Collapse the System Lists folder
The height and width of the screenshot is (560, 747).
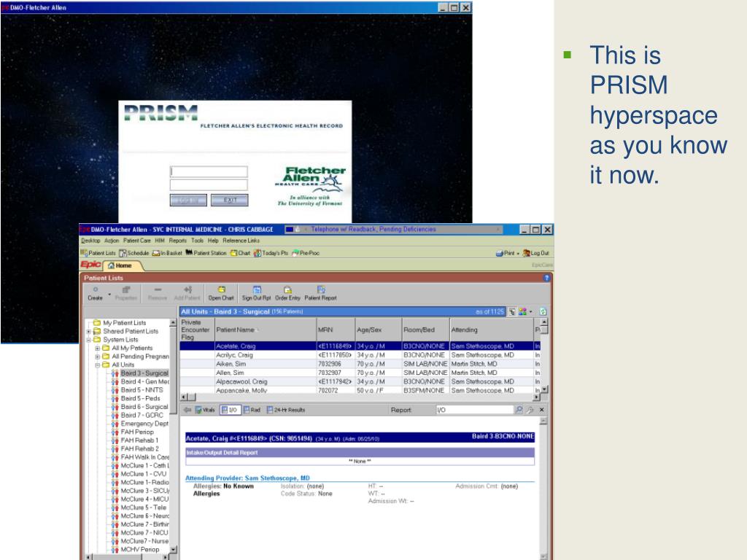(x=88, y=340)
